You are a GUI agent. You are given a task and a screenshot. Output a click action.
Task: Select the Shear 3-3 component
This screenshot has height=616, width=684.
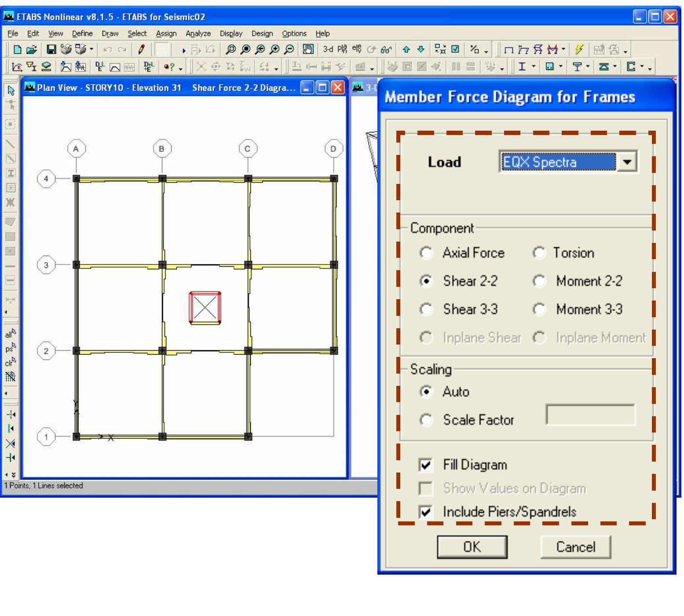coord(426,309)
